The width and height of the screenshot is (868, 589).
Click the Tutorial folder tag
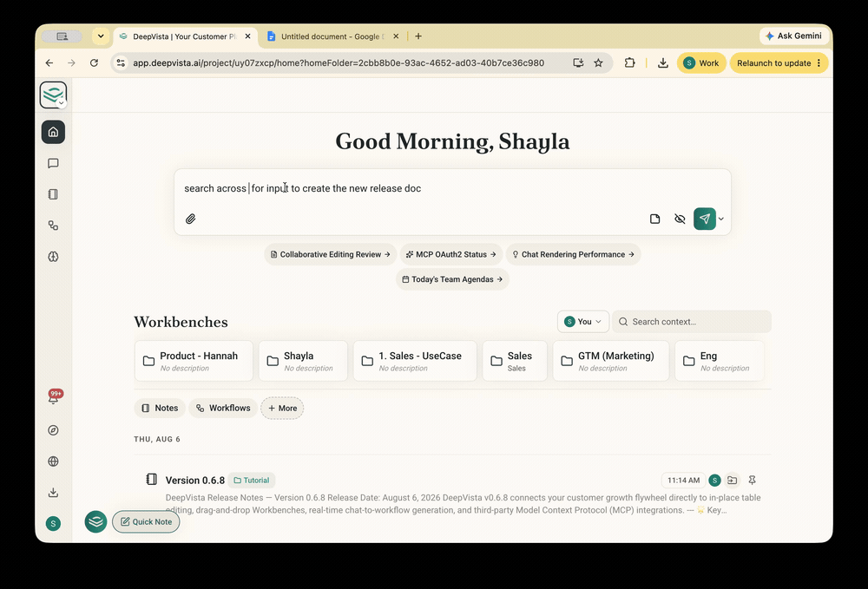(252, 480)
